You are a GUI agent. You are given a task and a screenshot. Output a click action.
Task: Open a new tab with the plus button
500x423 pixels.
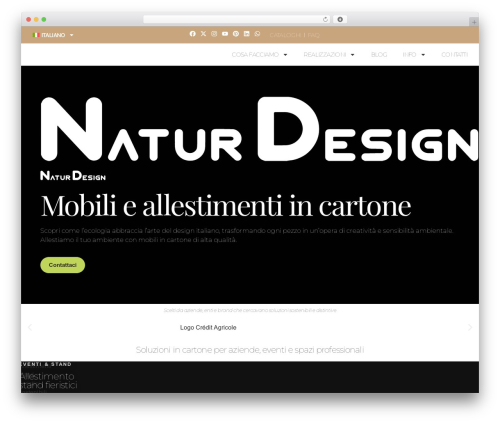474,22
